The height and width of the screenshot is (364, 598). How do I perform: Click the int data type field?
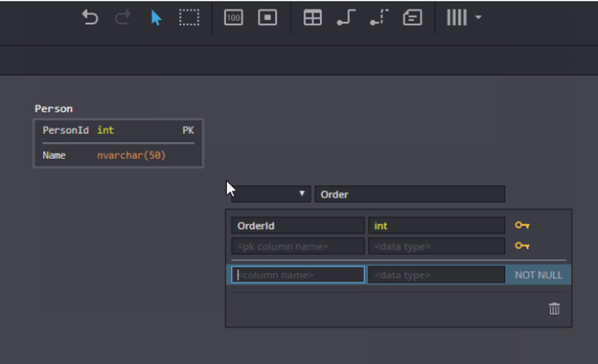tap(436, 225)
